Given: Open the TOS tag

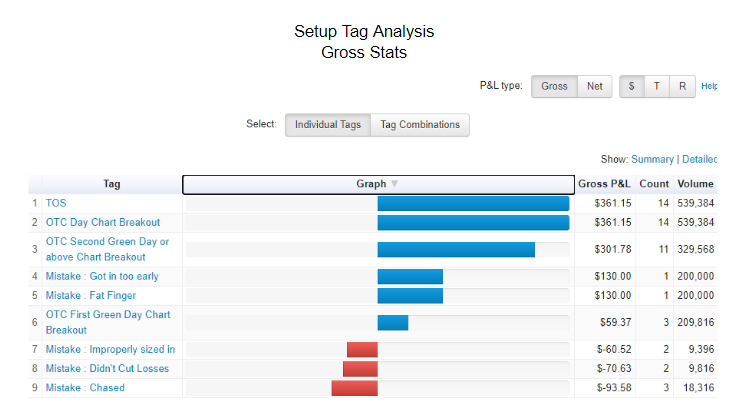Looking at the screenshot, I should tap(56, 203).
